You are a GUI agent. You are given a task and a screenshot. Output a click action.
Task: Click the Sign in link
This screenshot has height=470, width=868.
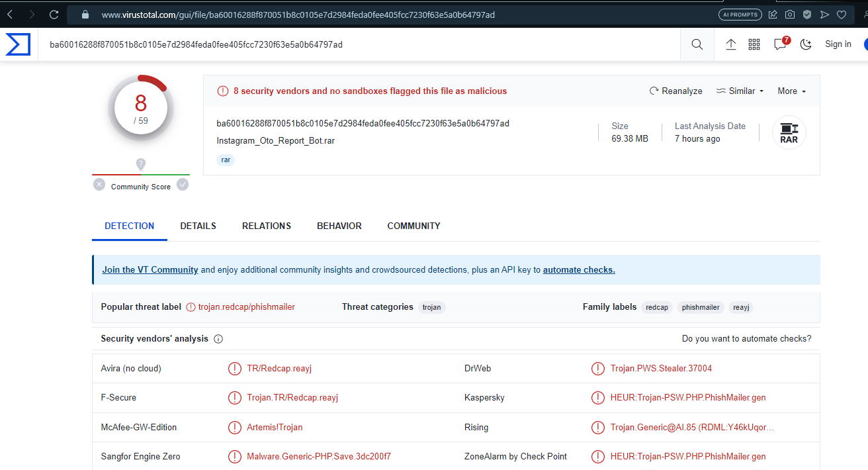point(838,44)
